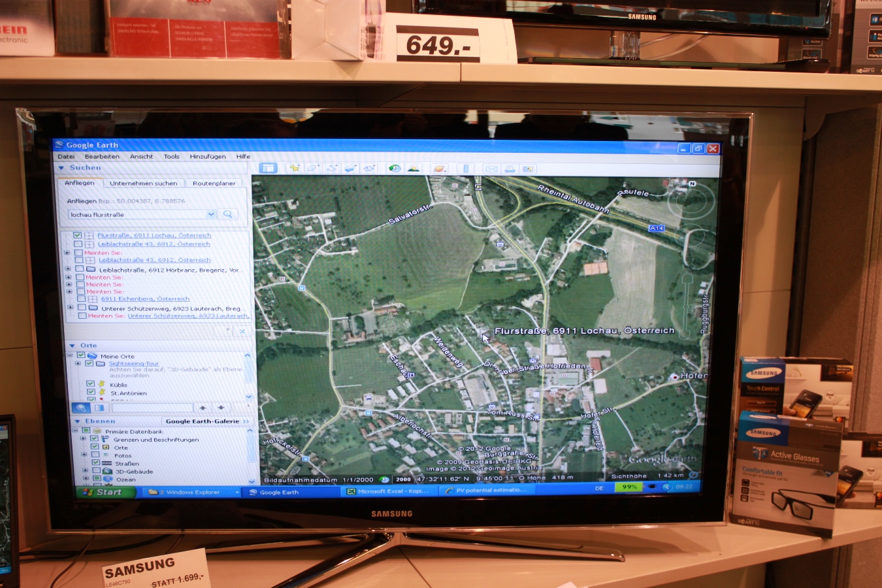Uncheck the Straßen layer checkbox
The width and height of the screenshot is (882, 588).
click(96, 463)
